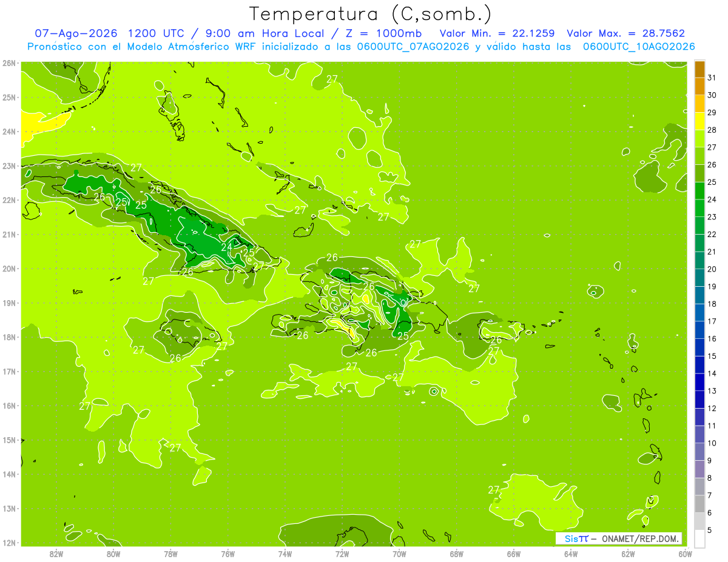The height and width of the screenshot is (562, 728).
Task: Select the '18N' latitude axis label
Action: pyautogui.click(x=8, y=337)
